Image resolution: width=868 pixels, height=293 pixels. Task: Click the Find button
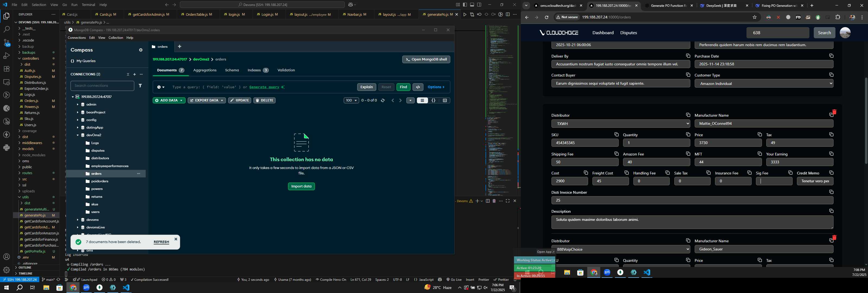click(403, 87)
